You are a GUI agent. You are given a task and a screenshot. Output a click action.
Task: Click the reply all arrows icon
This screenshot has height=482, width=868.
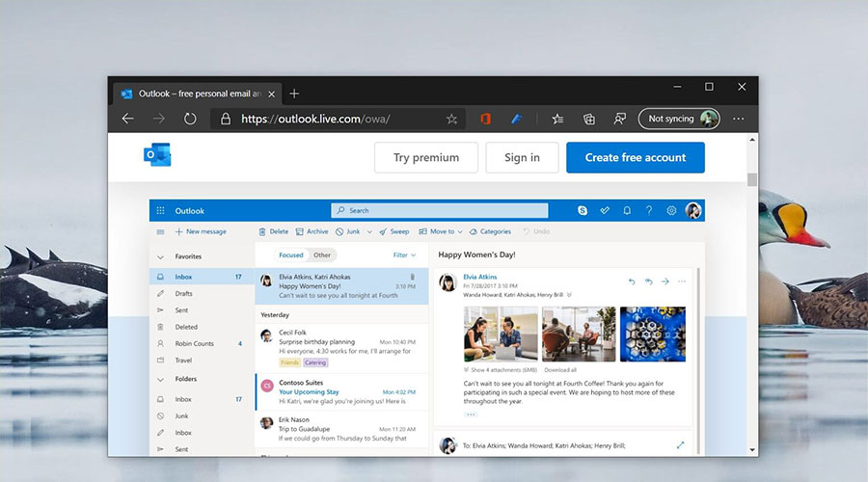648,281
